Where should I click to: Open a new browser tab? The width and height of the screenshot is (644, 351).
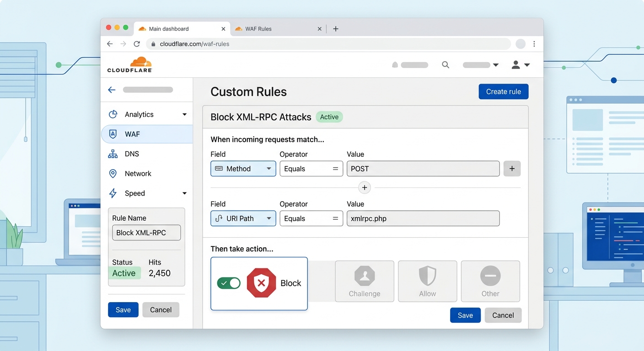[336, 29]
